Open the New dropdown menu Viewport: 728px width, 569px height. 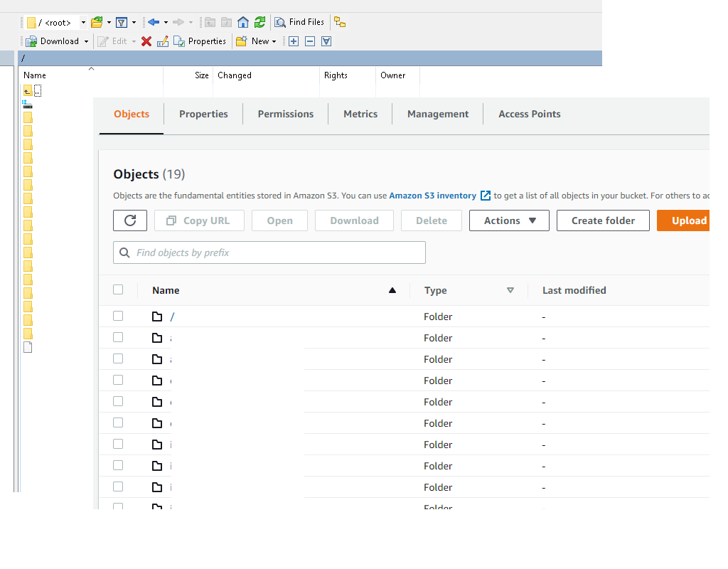256,41
